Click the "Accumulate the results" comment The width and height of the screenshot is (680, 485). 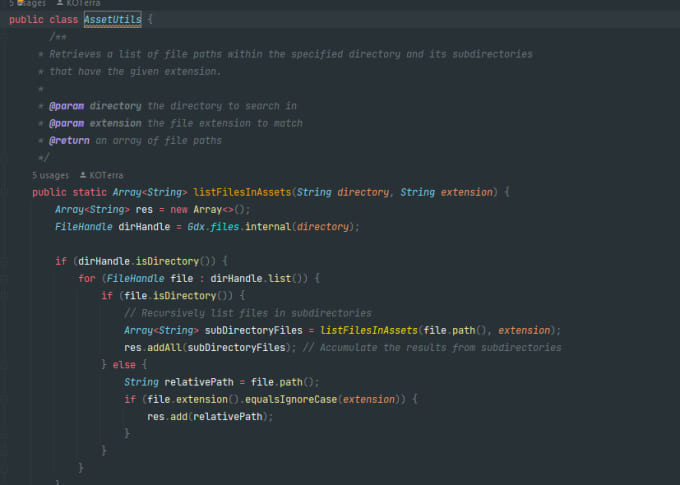[x=432, y=347]
